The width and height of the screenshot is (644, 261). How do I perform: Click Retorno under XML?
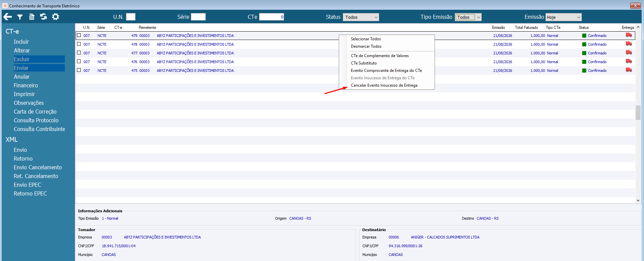(x=23, y=159)
